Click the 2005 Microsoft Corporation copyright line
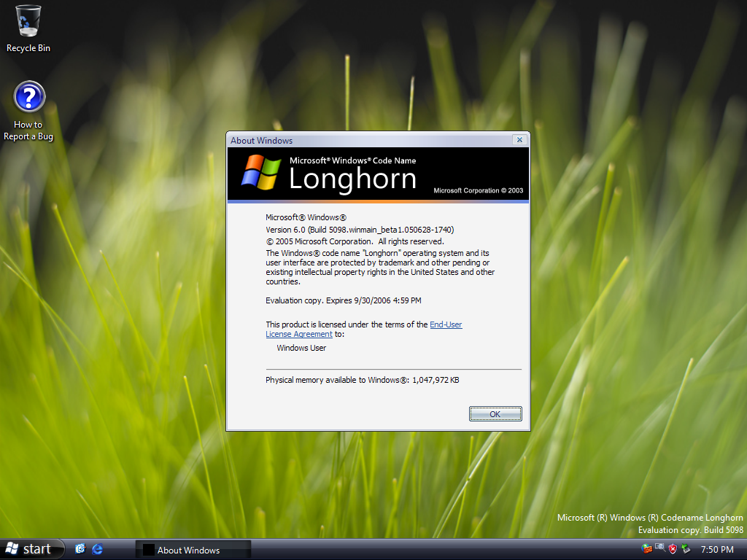747x560 pixels. [x=355, y=241]
